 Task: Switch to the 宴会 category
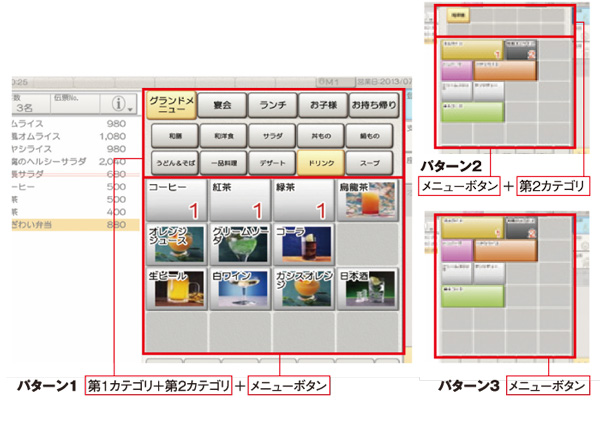[222, 104]
